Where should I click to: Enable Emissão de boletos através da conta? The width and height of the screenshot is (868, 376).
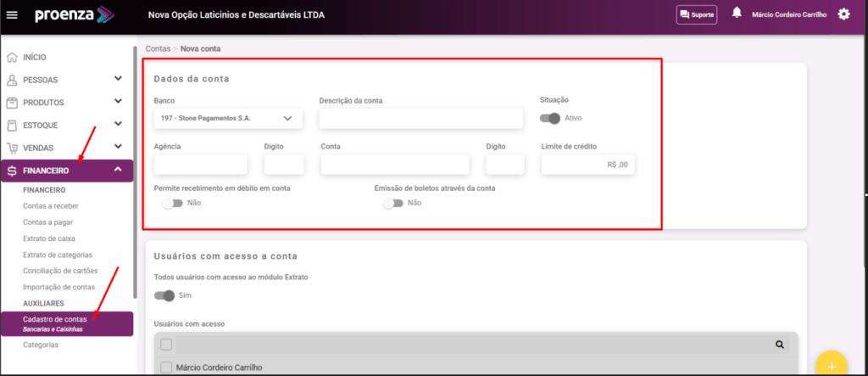click(x=392, y=204)
